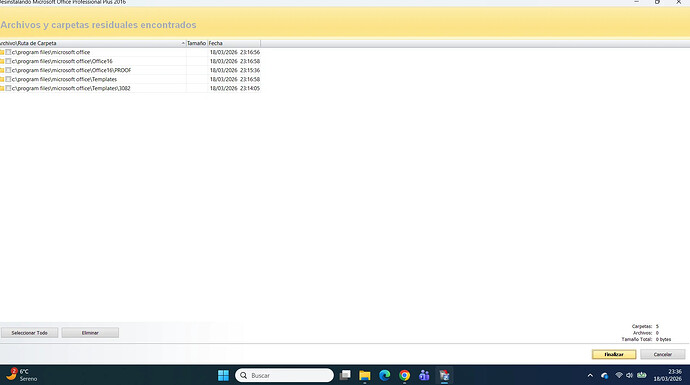Click the Archivos: 0 summary text
Image resolution: width=690 pixels, height=385 pixels.
646,333
